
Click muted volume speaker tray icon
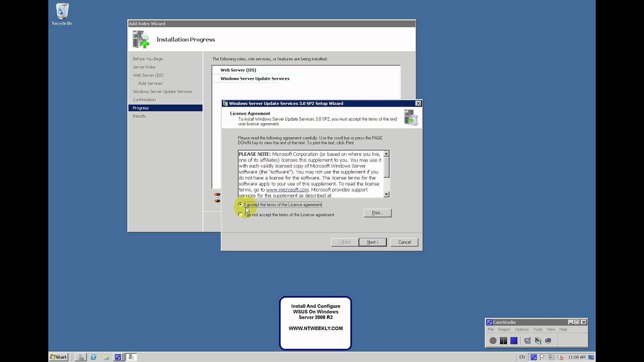[x=560, y=357]
